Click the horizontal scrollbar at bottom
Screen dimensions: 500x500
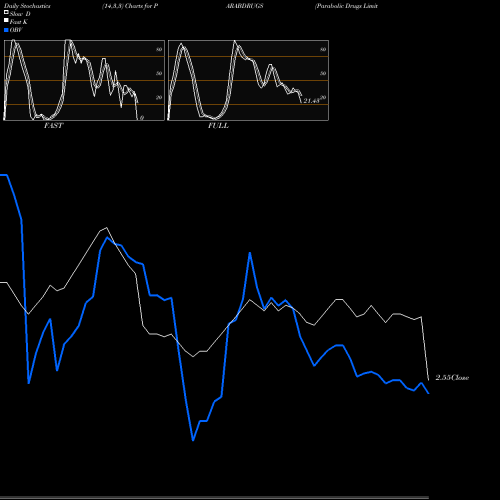(214, 497)
